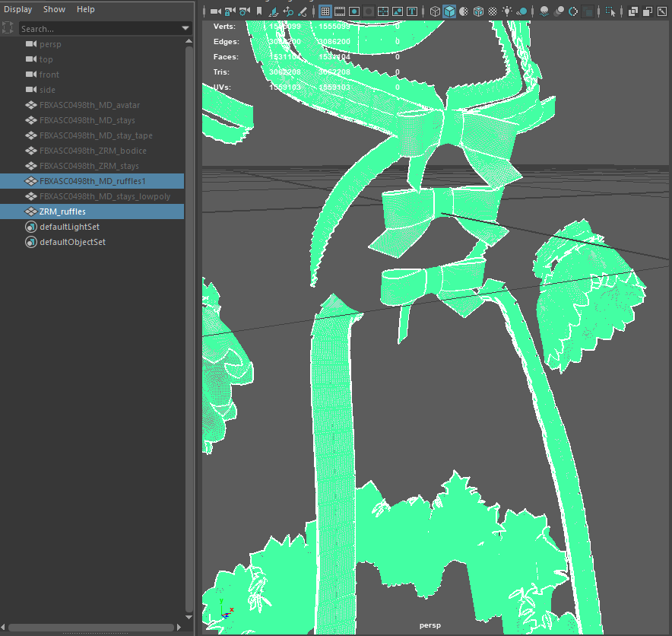
Task: Click the Outliner horizontal scrollbar
Action: pyautogui.click(x=91, y=628)
